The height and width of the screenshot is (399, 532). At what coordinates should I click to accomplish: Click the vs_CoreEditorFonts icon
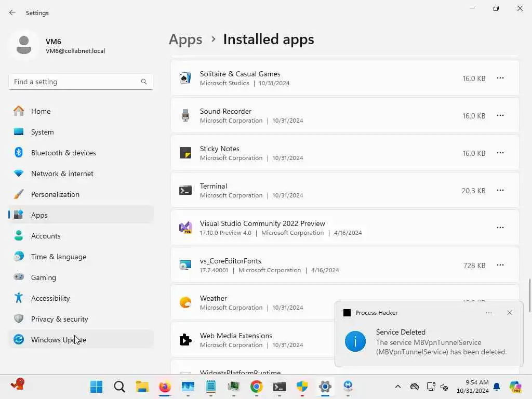pos(185,265)
